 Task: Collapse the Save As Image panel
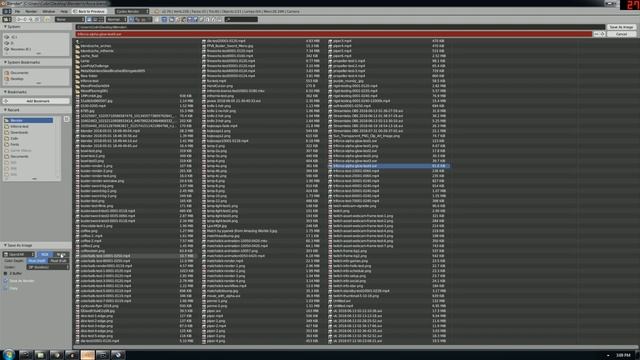pyautogui.click(x=5, y=245)
